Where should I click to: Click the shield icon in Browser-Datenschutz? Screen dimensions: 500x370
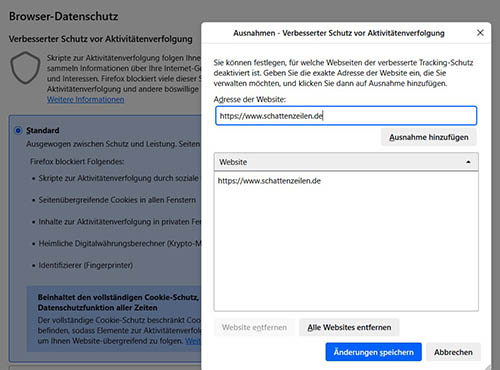25,68
